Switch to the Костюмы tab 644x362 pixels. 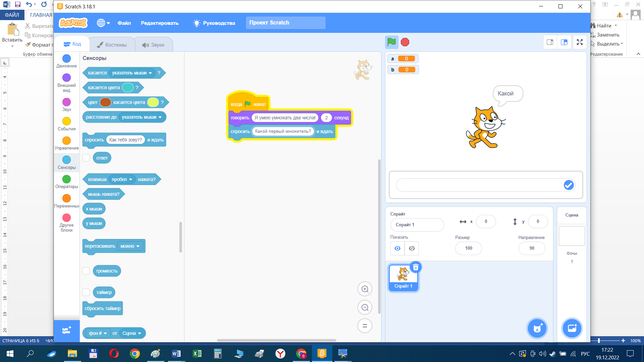(112, 45)
